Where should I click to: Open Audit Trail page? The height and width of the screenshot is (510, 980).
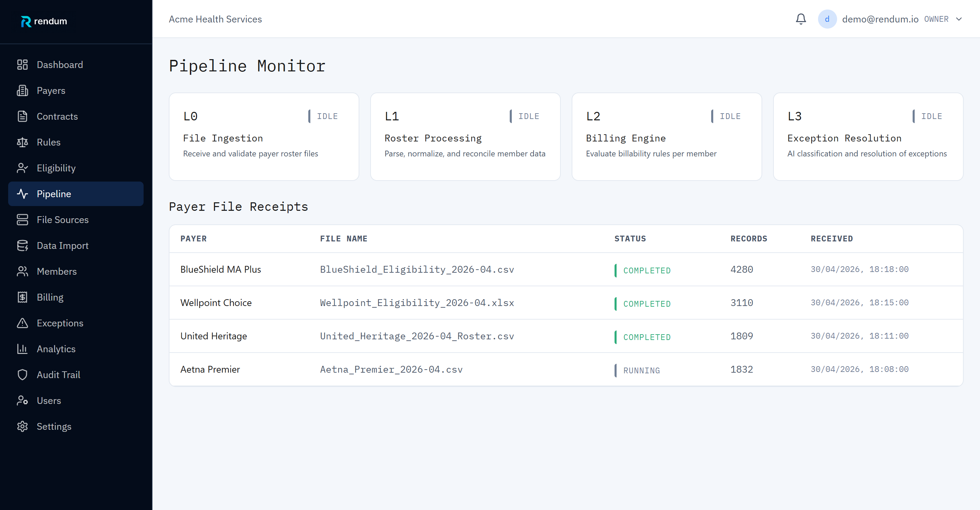point(76,375)
